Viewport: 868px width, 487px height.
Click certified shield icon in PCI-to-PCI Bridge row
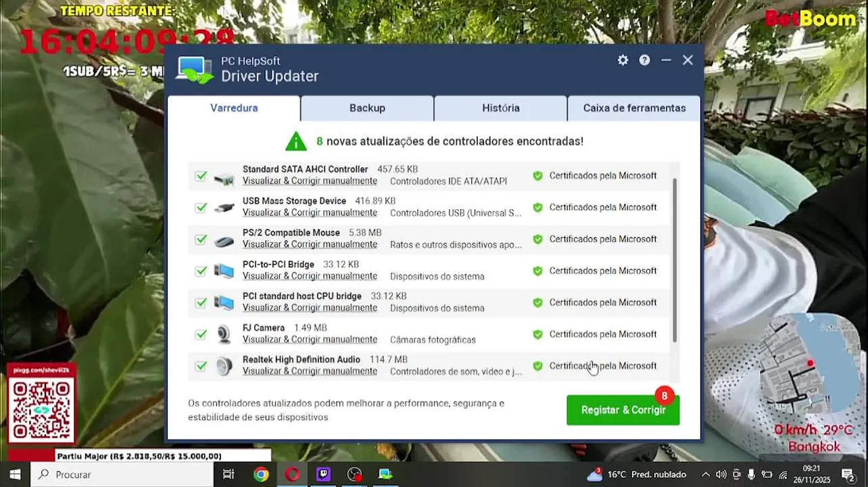pyautogui.click(x=537, y=271)
